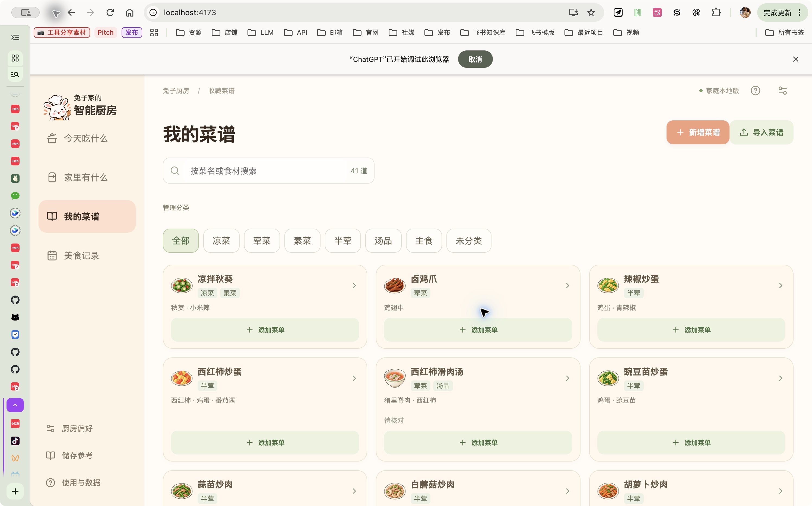Image resolution: width=812 pixels, height=506 pixels.
Task: Add 凉拌秋葵 to the menu
Action: [265, 330]
